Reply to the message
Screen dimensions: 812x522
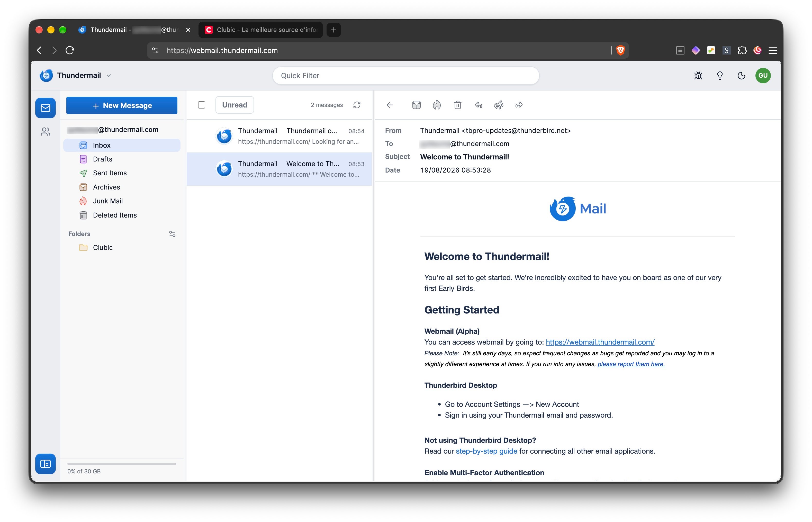tap(479, 105)
